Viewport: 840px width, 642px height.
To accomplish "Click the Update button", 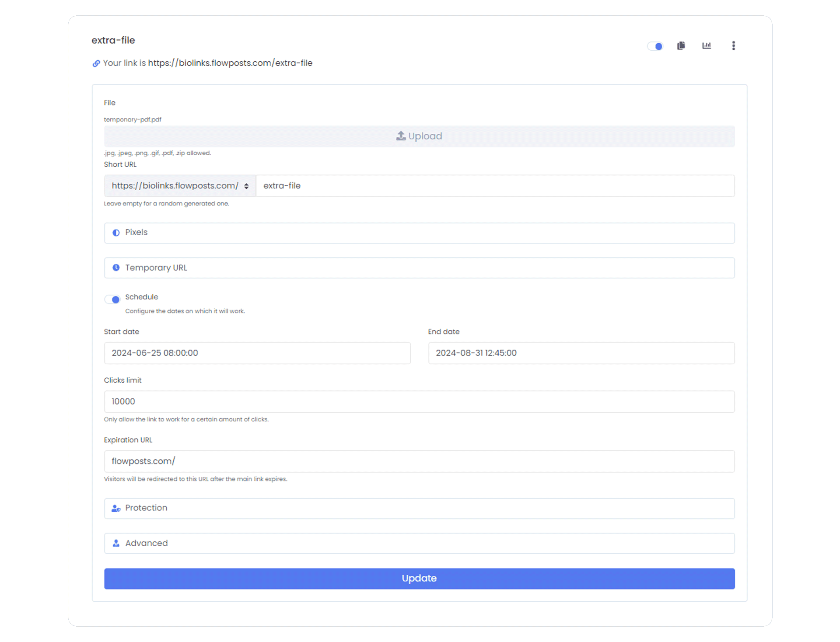I will 419,579.
